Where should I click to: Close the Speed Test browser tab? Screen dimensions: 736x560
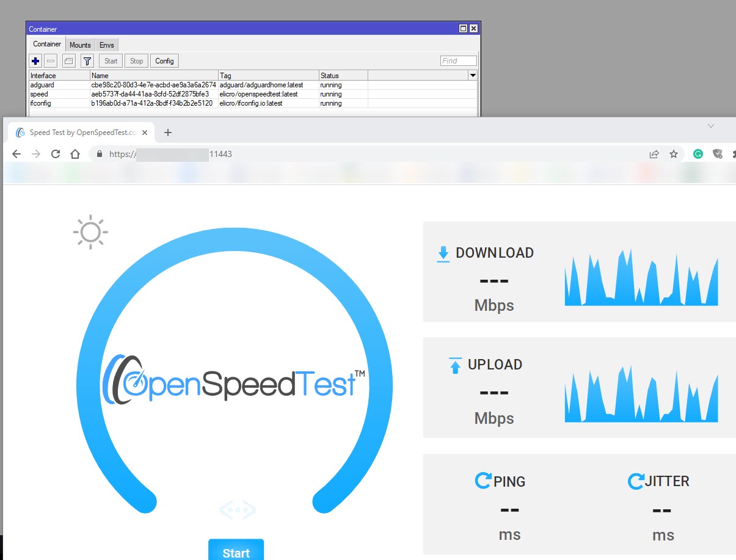click(145, 133)
